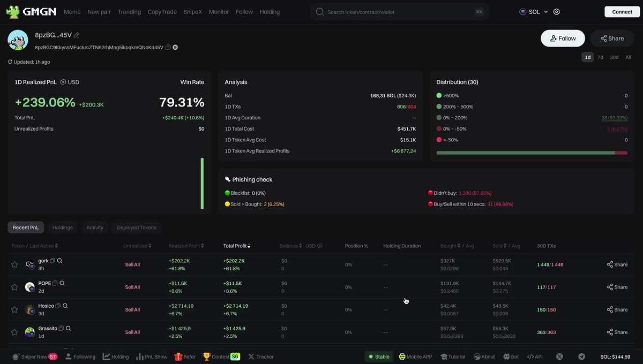Favorite the gork token with its star
The image size is (643, 364).
click(x=14, y=264)
